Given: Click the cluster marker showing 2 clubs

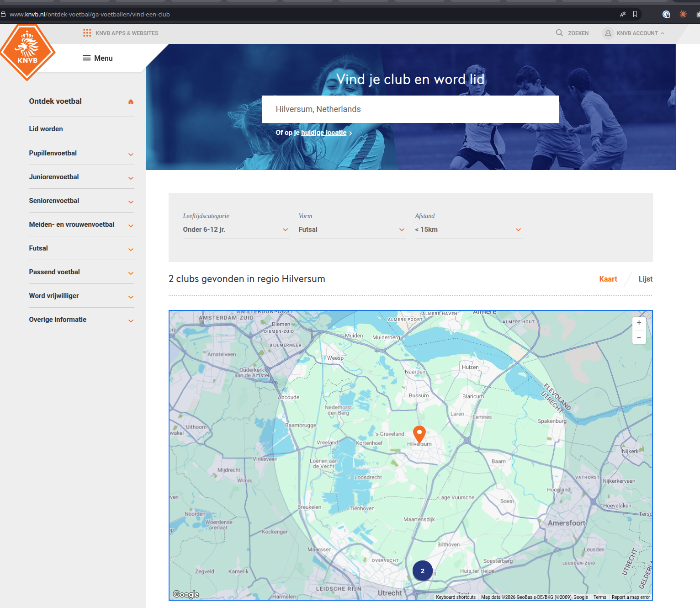Looking at the screenshot, I should pos(423,571).
